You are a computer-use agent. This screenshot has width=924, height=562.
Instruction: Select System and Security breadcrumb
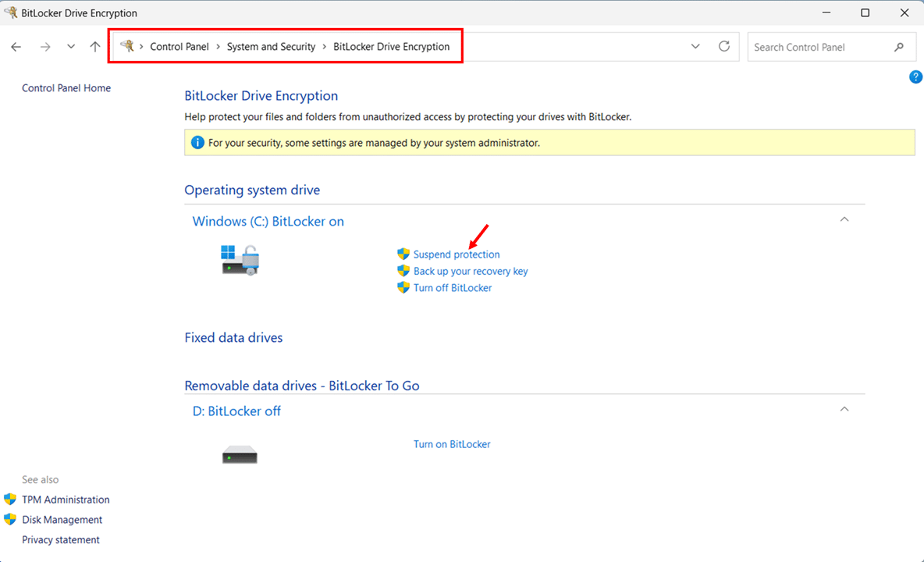click(x=271, y=47)
